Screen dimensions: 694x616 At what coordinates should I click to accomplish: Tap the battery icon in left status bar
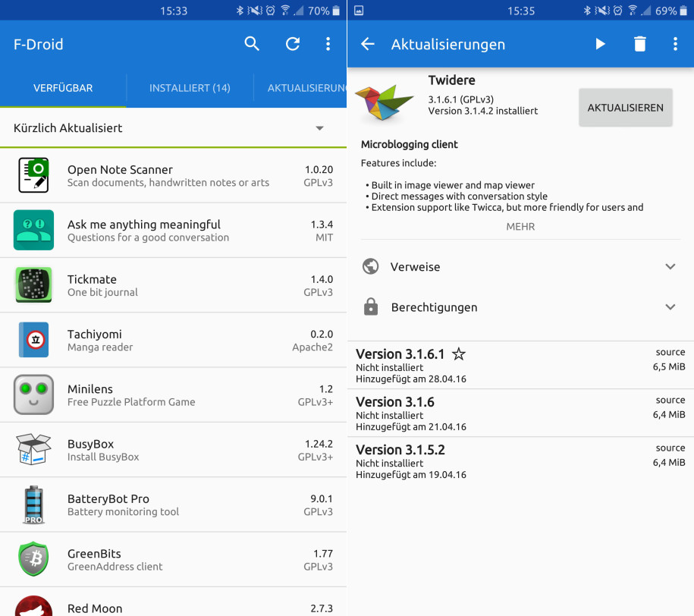(336, 11)
